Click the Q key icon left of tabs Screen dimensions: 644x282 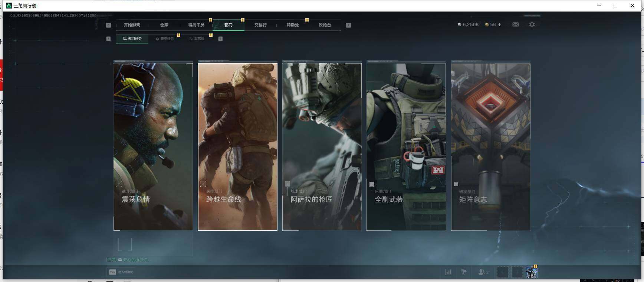[108, 25]
